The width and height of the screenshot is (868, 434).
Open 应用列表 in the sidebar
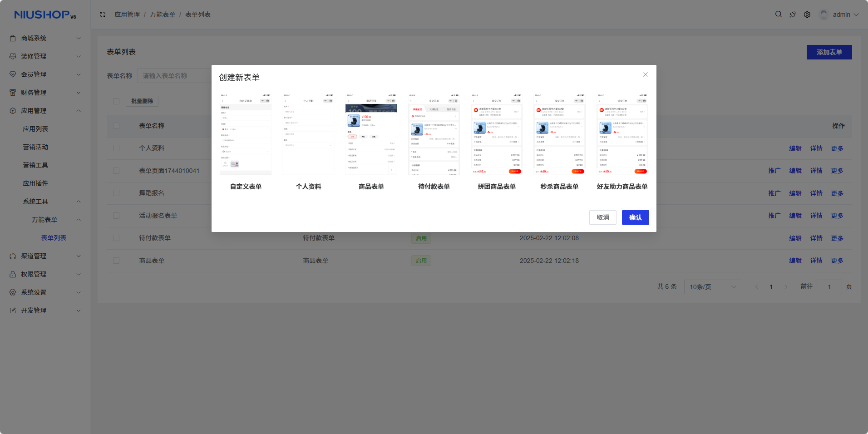point(35,129)
